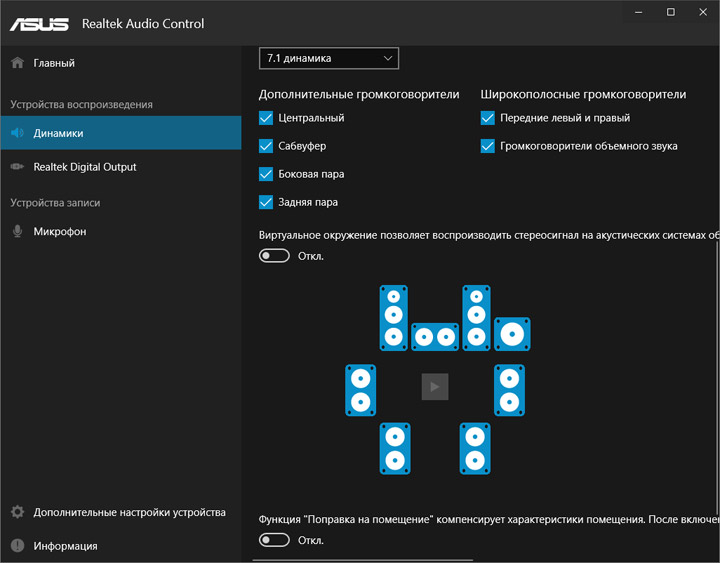Open the 7.1 динамика speaker configuration dropdown
720x563 pixels.
pos(329,59)
